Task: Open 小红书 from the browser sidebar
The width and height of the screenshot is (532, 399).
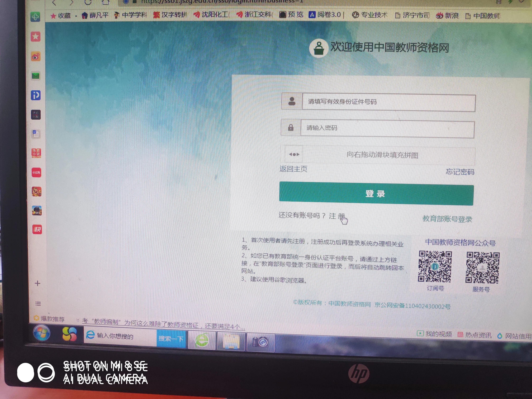Action: tap(36, 173)
